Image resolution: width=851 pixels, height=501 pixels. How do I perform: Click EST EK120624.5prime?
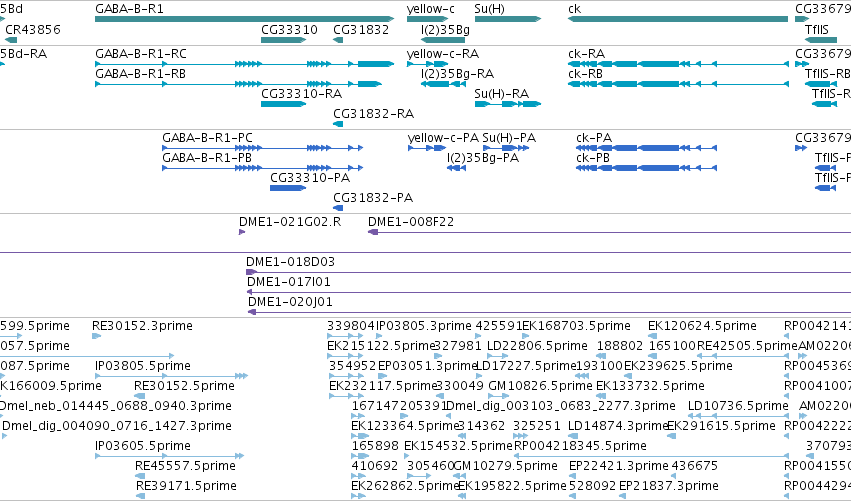pos(702,326)
